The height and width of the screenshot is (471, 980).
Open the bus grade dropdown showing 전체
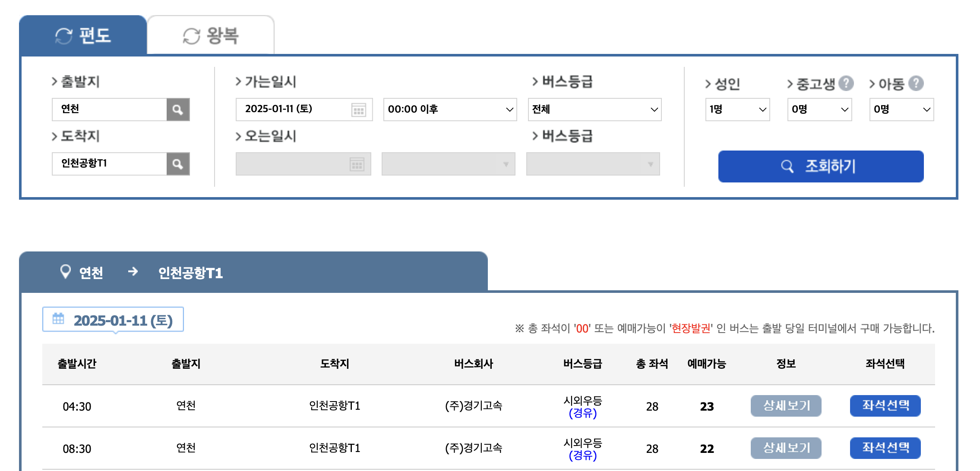pyautogui.click(x=594, y=109)
